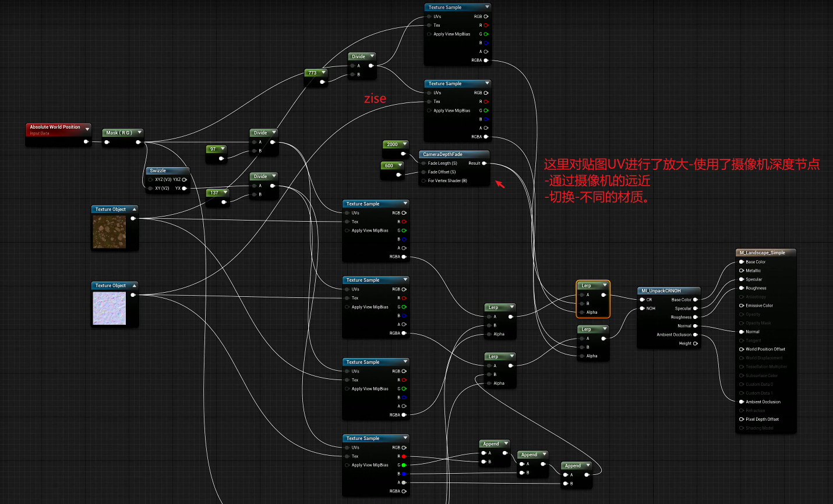Select the orange-highlighted Lerp node title

pos(586,285)
